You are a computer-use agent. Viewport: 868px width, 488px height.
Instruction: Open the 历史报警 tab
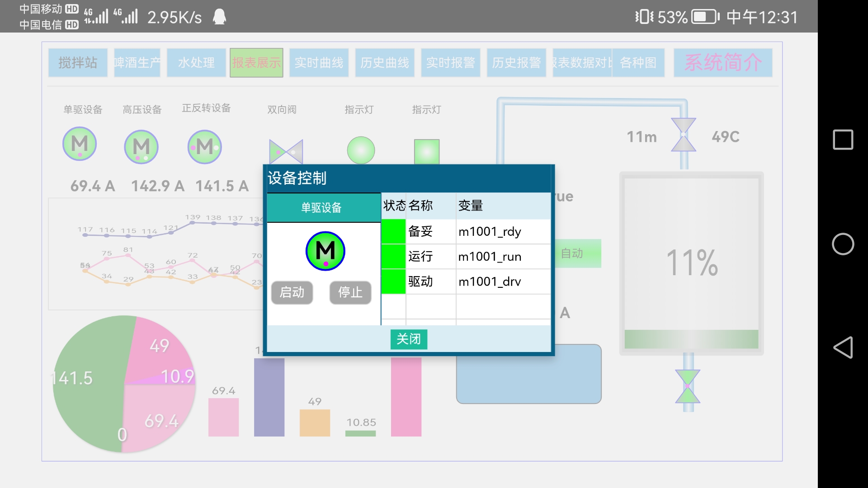pyautogui.click(x=516, y=63)
